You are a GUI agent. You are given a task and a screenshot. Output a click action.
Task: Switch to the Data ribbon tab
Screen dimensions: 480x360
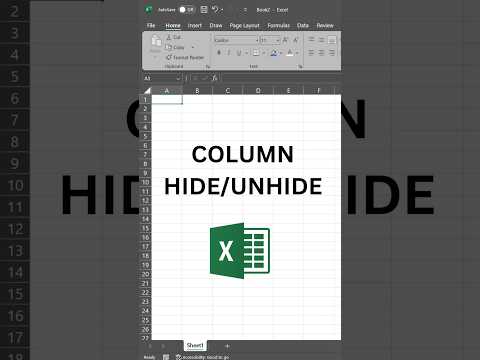(303, 25)
